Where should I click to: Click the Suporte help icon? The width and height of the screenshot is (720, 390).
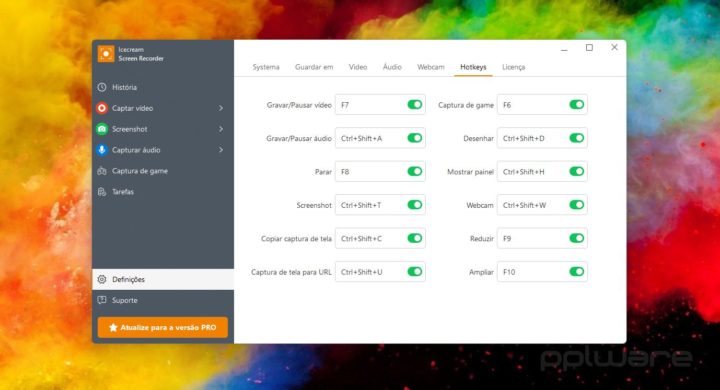coord(102,300)
